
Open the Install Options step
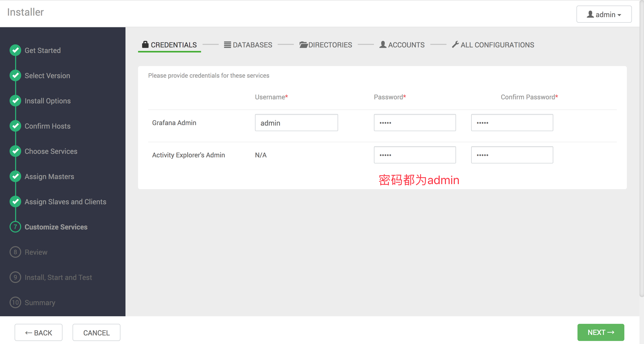(x=47, y=101)
